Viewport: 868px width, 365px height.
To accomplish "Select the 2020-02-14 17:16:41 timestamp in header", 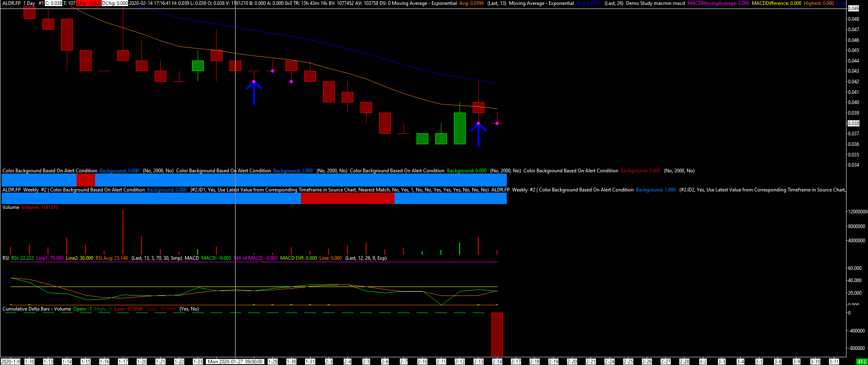I will (150, 3).
